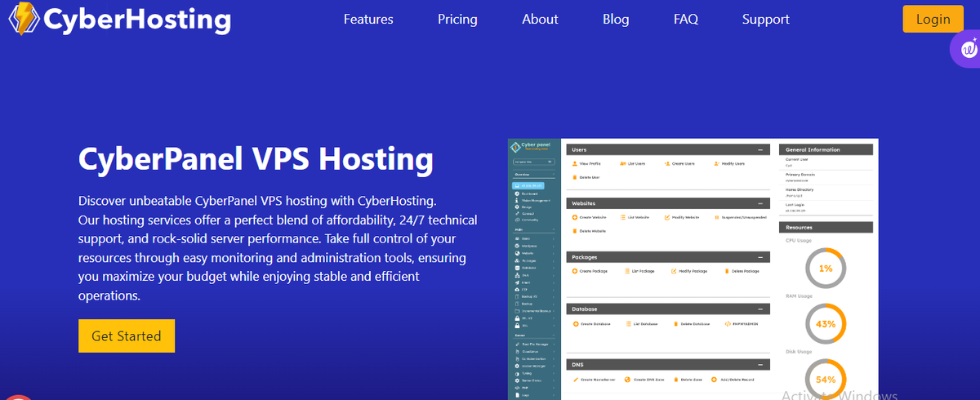The width and height of the screenshot is (980, 400).
Task: Click List Users in the Users panel
Action: point(633,163)
